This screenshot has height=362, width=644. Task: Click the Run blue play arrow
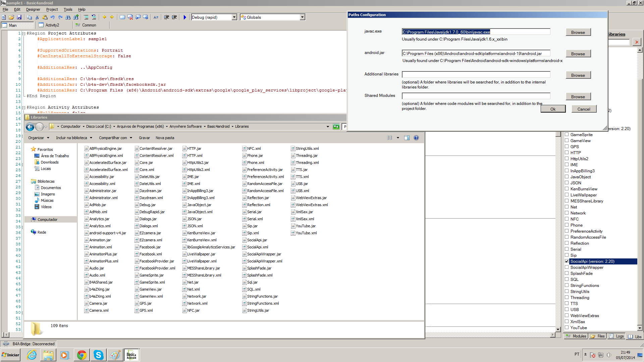pyautogui.click(x=185, y=17)
